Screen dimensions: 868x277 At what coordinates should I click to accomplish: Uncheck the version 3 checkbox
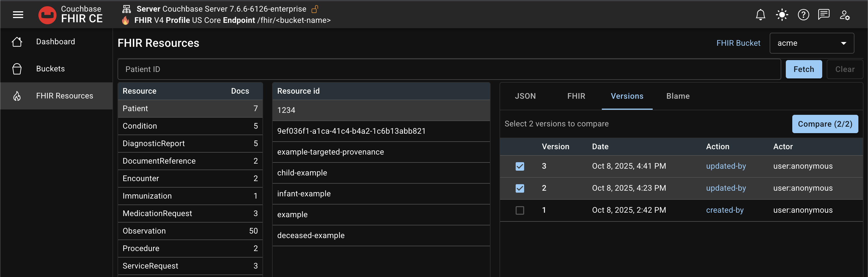pos(520,166)
